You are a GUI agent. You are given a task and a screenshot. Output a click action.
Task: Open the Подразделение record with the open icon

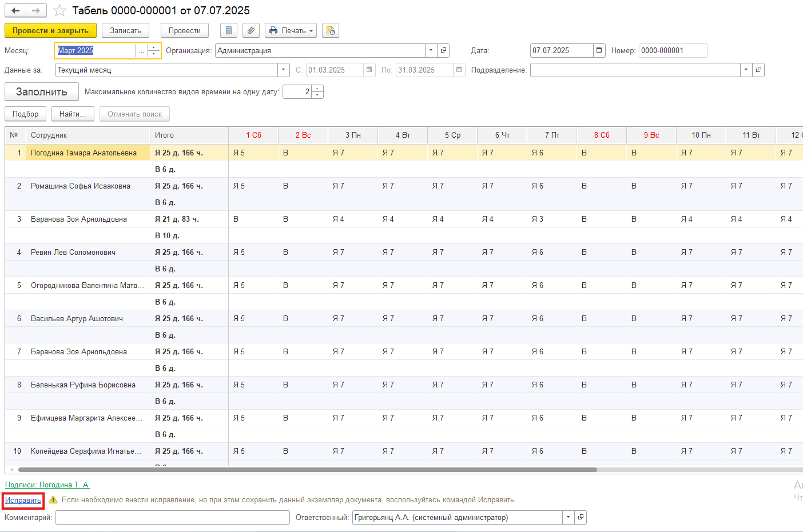pyautogui.click(x=758, y=70)
